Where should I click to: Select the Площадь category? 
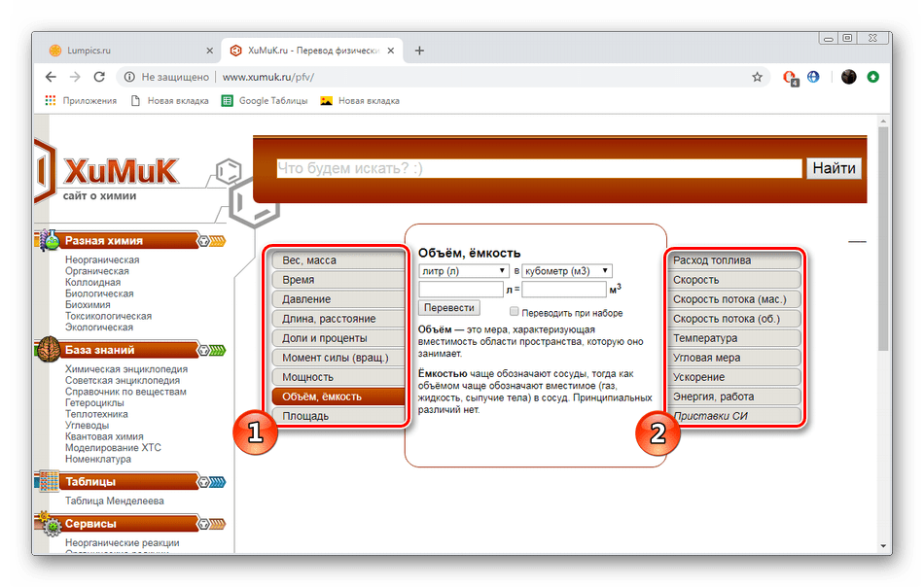338,416
